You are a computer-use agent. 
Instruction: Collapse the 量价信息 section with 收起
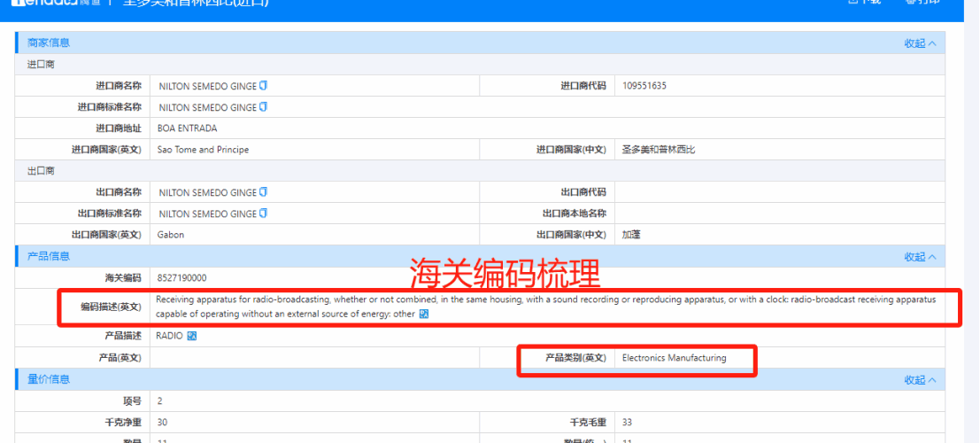pyautogui.click(x=919, y=380)
